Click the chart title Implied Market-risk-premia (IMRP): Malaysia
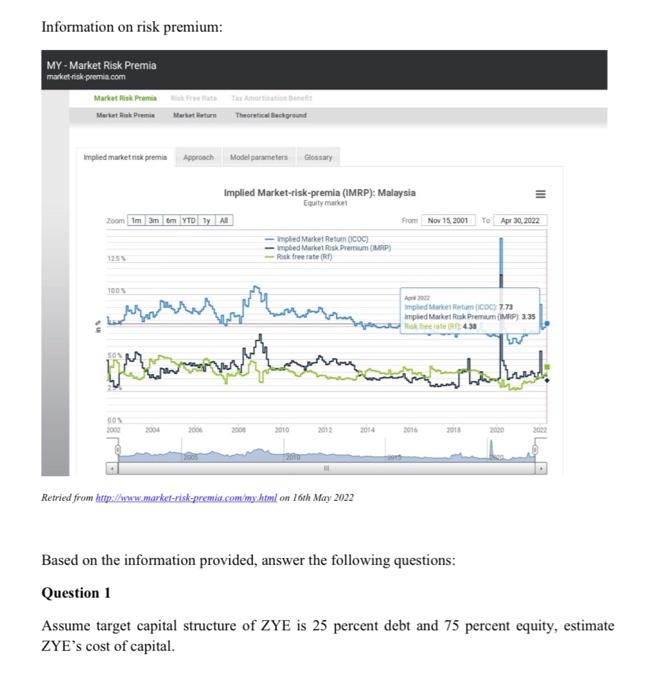Screen dimensions: 666x700 point(320,193)
